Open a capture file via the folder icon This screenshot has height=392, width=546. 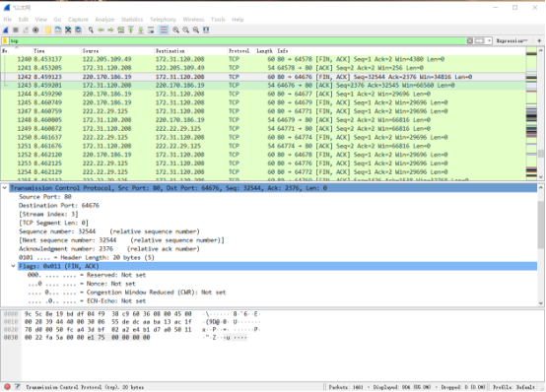pos(48,31)
